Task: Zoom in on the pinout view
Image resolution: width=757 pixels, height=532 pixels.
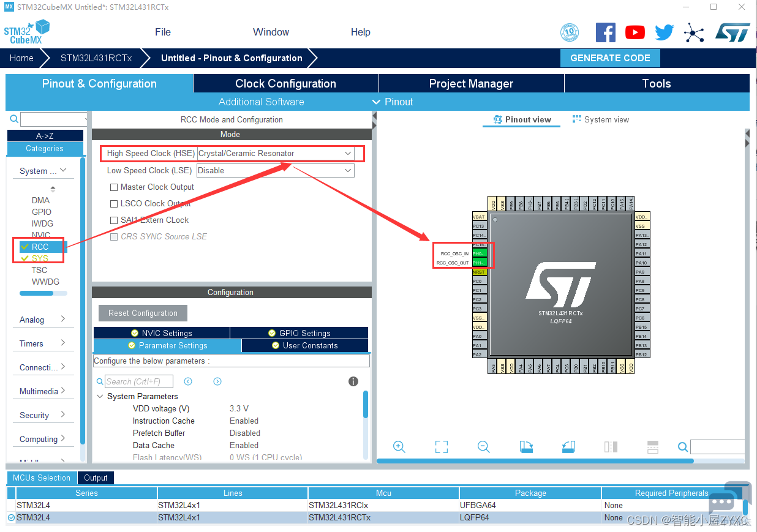Action: pyautogui.click(x=399, y=447)
